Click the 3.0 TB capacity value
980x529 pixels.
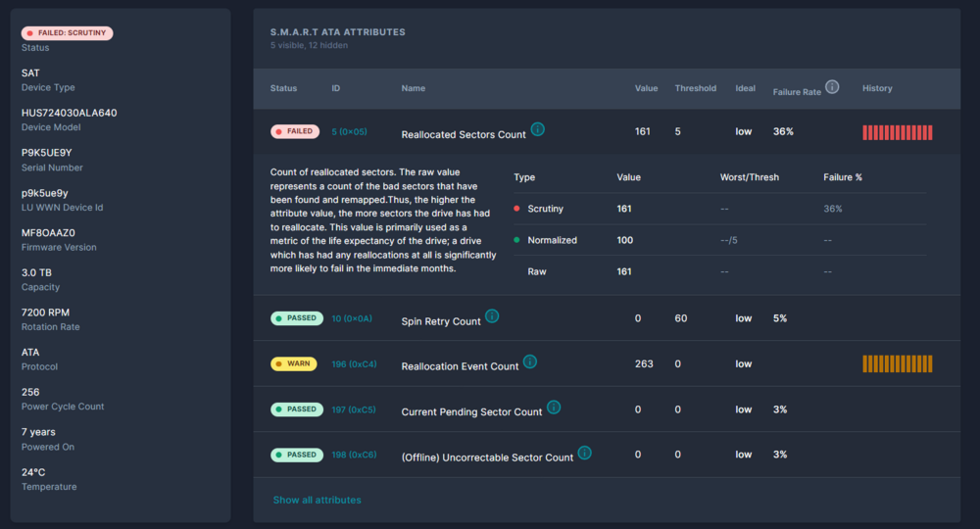(36, 273)
